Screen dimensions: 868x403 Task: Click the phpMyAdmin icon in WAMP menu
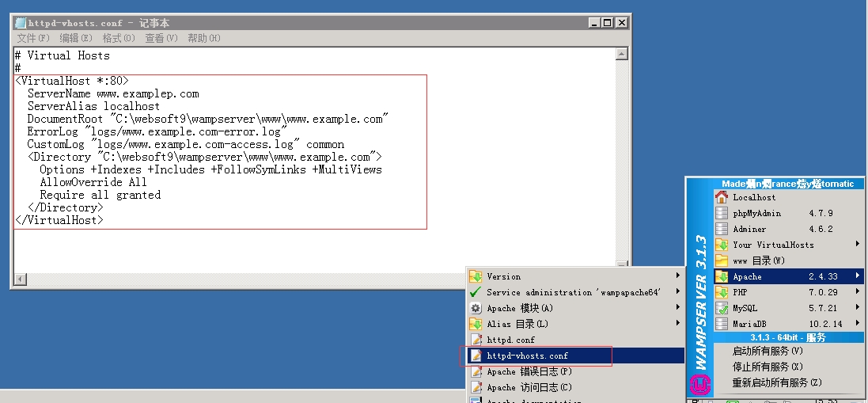pos(722,213)
